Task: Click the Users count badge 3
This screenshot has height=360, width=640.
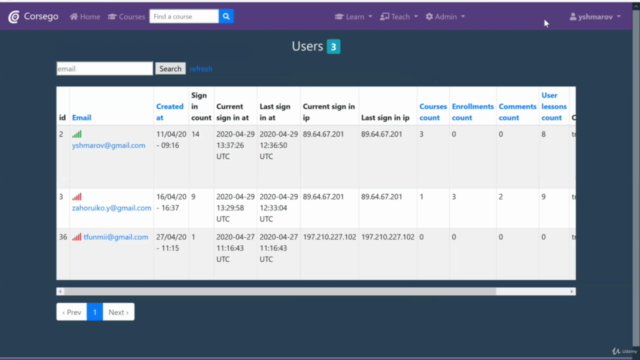Action: (x=333, y=47)
